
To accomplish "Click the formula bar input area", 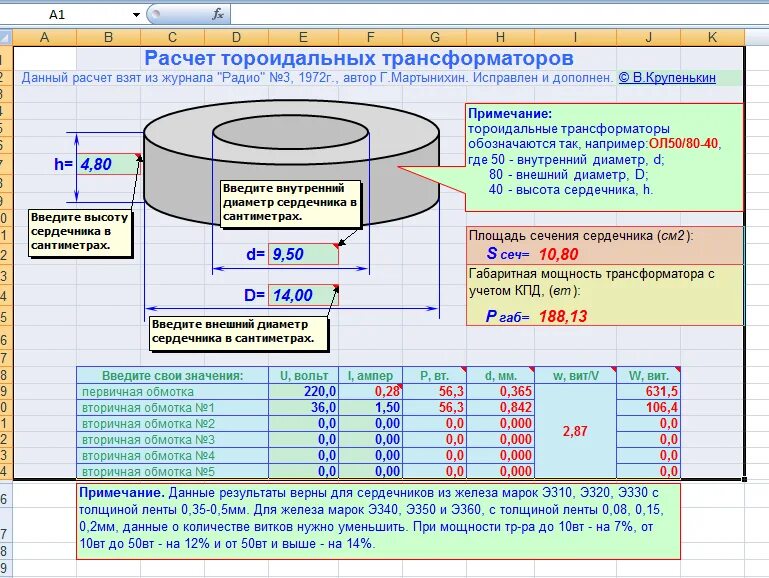I will pos(499,15).
